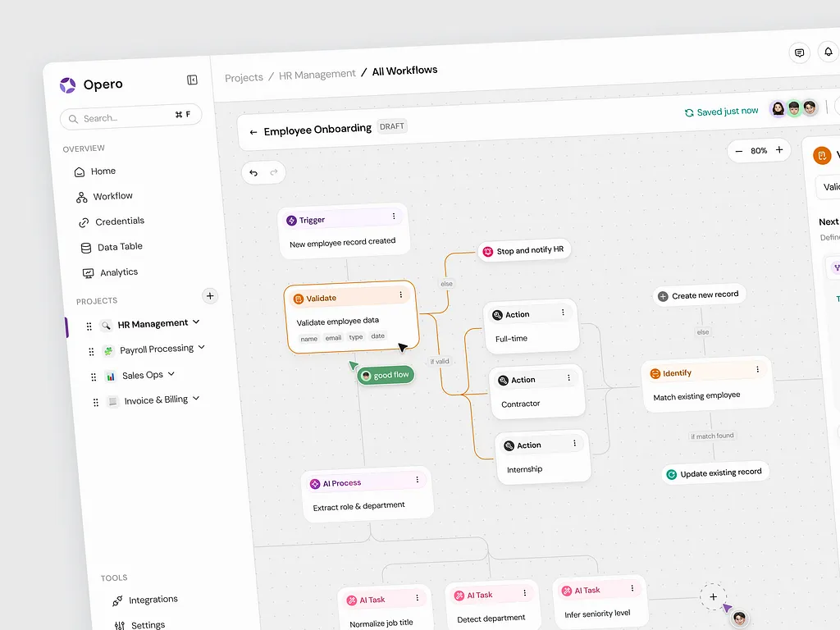
Task: Click the Projects breadcrumb link
Action: 244,78
